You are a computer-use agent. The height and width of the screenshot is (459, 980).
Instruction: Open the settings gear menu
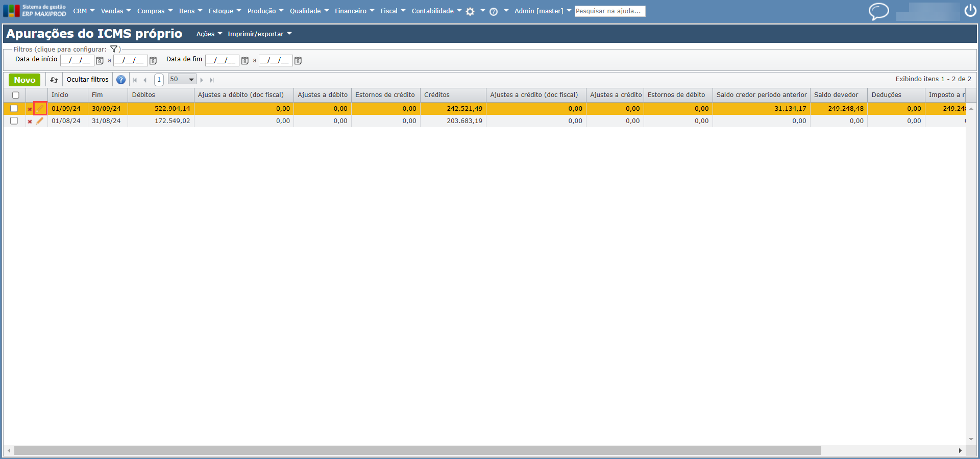470,11
